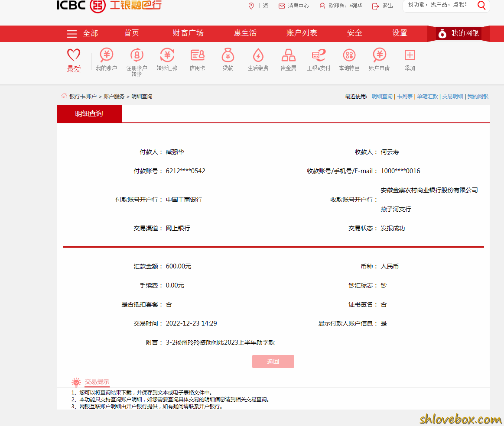Open 我的账户 shortcut icon
The width and height of the screenshot is (504, 426).
tap(107, 55)
